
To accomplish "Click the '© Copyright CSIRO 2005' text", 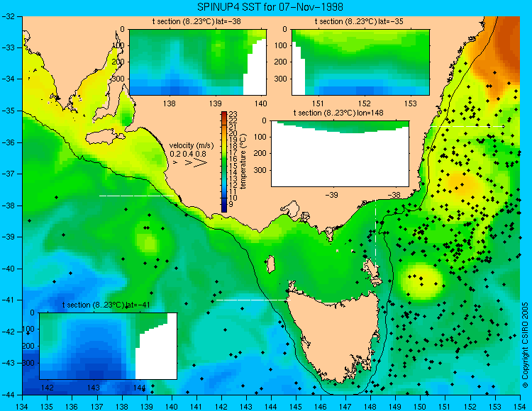I will tap(525, 345).
